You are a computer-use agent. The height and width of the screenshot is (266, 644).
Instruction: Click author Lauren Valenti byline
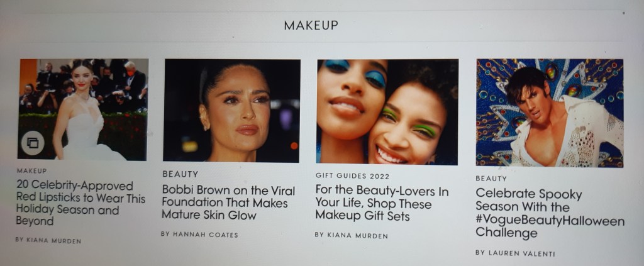[x=515, y=253]
